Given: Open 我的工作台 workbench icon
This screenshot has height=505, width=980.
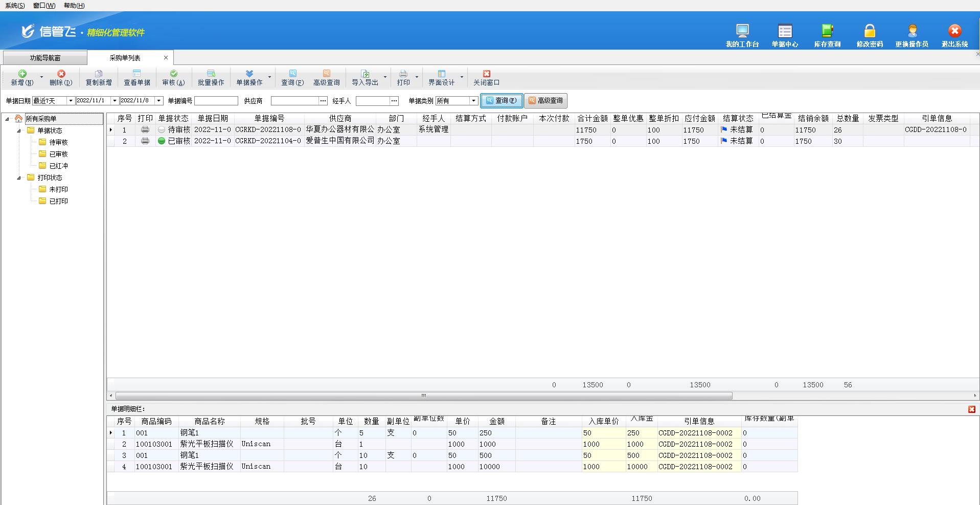Looking at the screenshot, I should point(742,31).
